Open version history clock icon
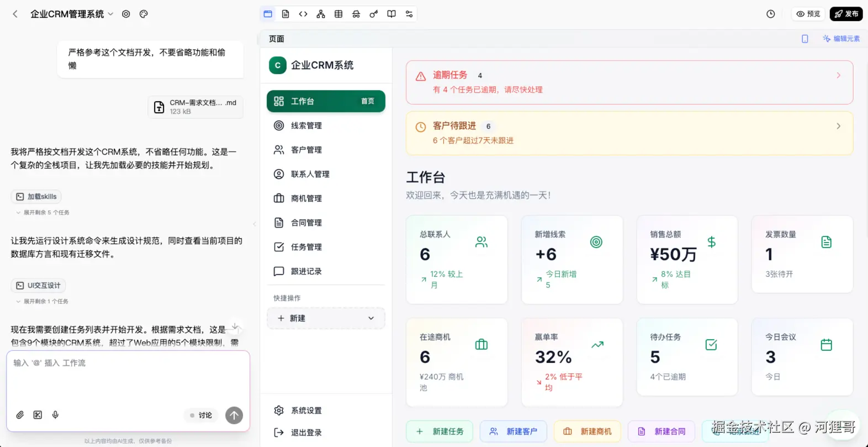This screenshot has height=447, width=868. (771, 14)
